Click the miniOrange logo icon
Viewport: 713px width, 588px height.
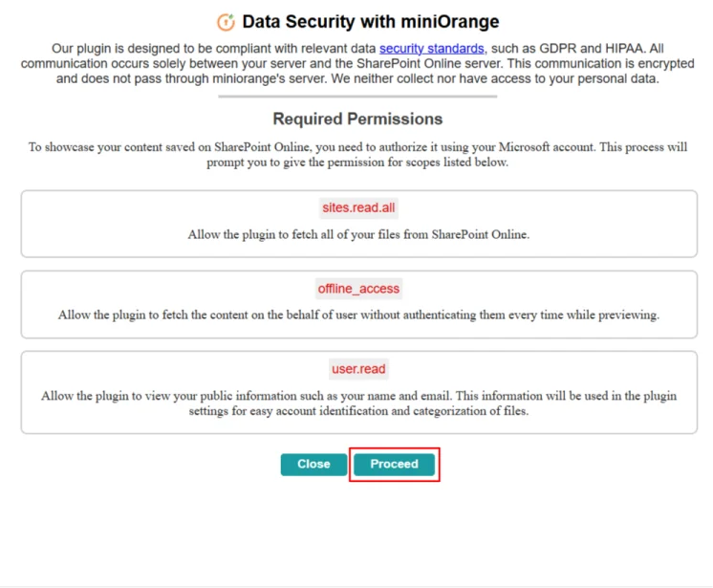point(226,22)
